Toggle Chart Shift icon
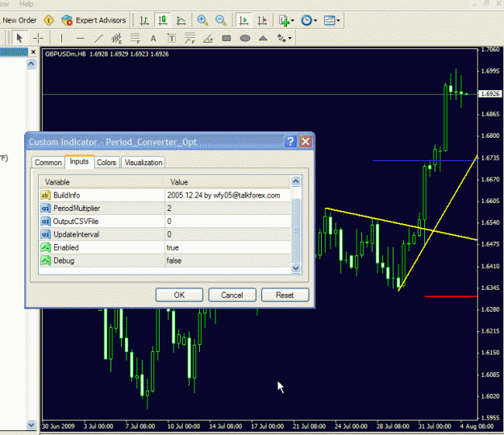The width and height of the screenshot is (504, 435). (262, 21)
